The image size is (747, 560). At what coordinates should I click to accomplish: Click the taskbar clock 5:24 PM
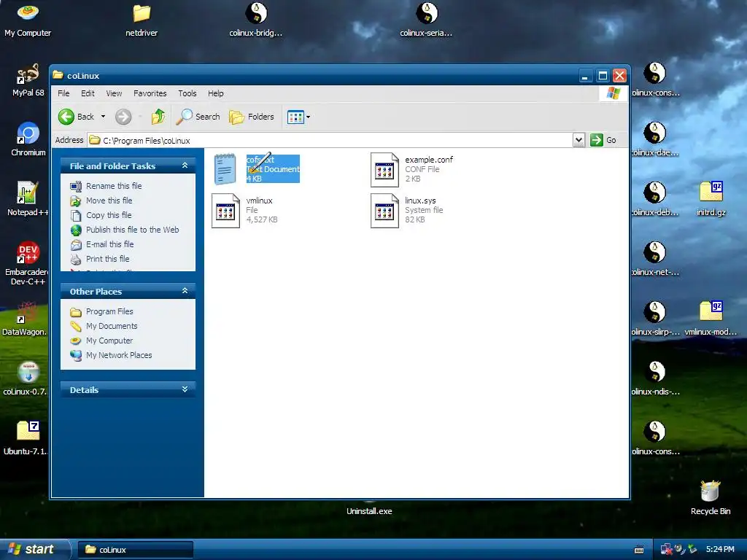click(x=720, y=549)
